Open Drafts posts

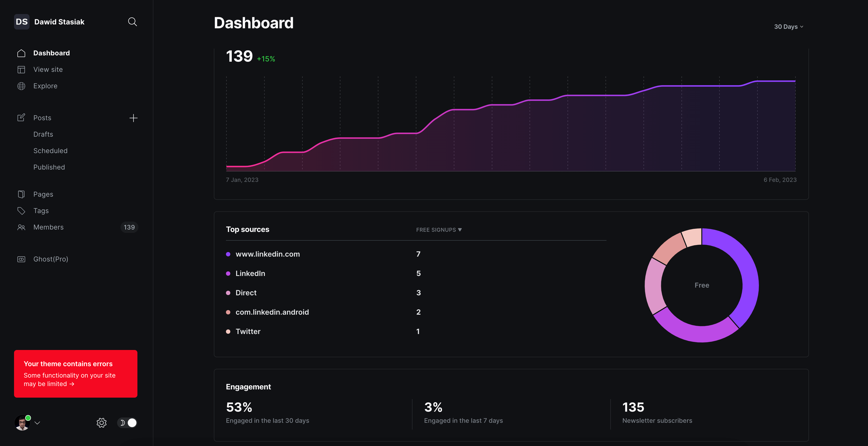(43, 134)
